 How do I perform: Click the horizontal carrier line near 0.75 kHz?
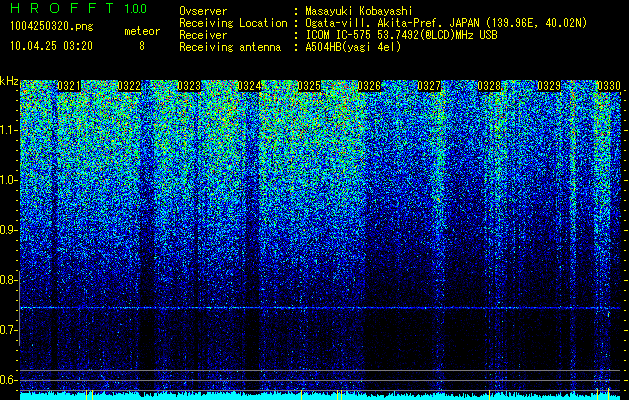[x=320, y=308]
